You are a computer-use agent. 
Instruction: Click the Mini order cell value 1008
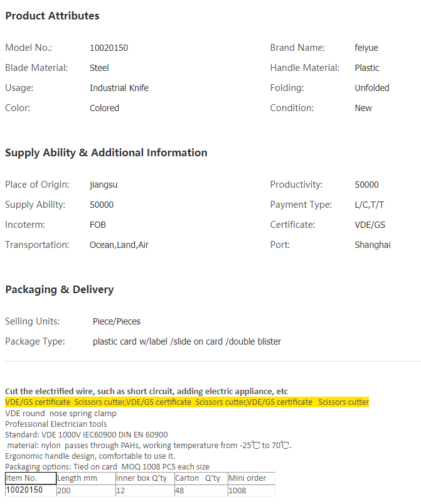tap(238, 490)
